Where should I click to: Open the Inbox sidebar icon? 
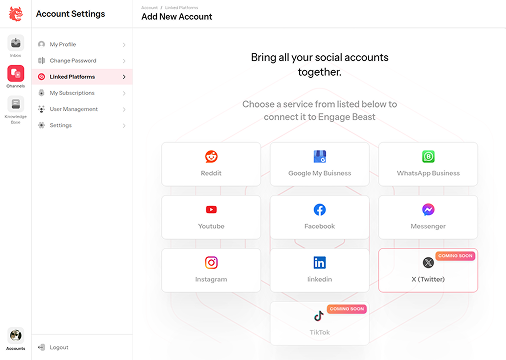pos(16,43)
